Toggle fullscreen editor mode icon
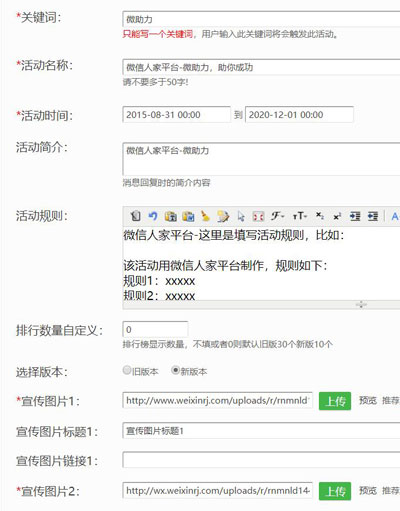 (x=258, y=216)
